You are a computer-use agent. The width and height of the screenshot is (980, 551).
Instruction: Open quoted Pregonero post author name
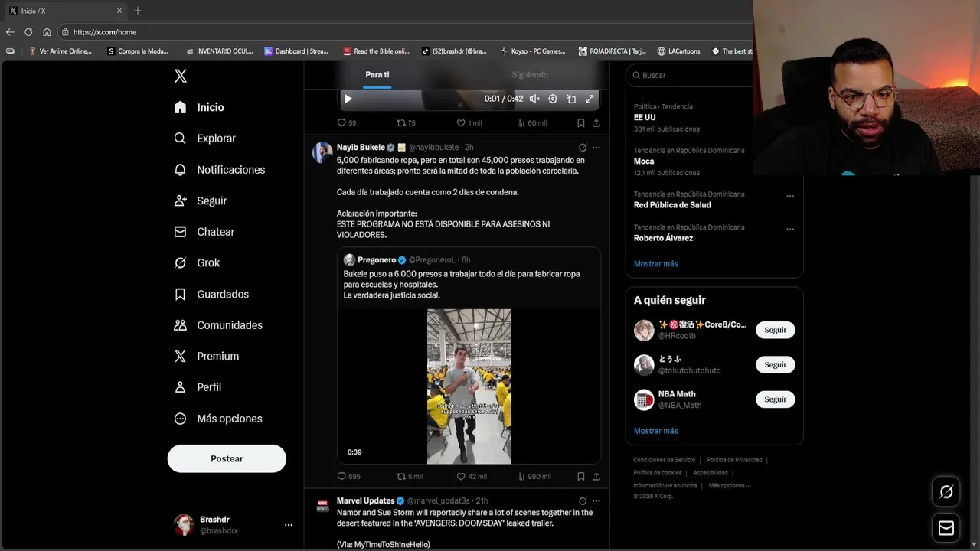coord(377,260)
